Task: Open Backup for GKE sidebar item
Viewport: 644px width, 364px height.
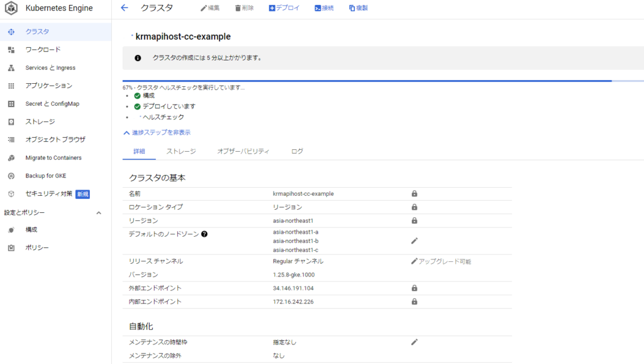Action: 45,176
